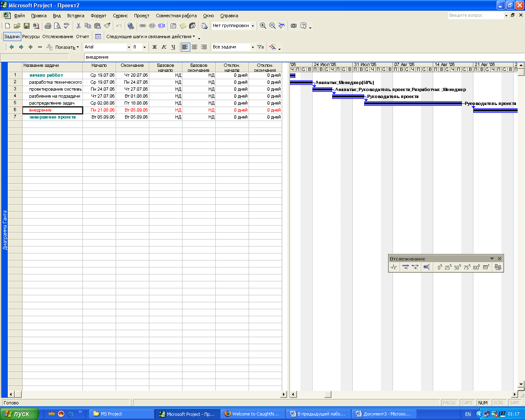This screenshot has height=420, width=525.
Task: Click the Assign Resources icon
Action: point(192,26)
